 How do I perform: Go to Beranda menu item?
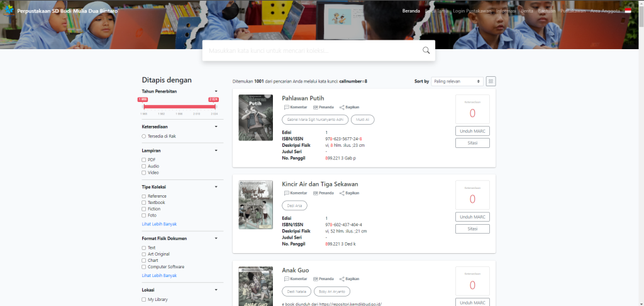411,11
